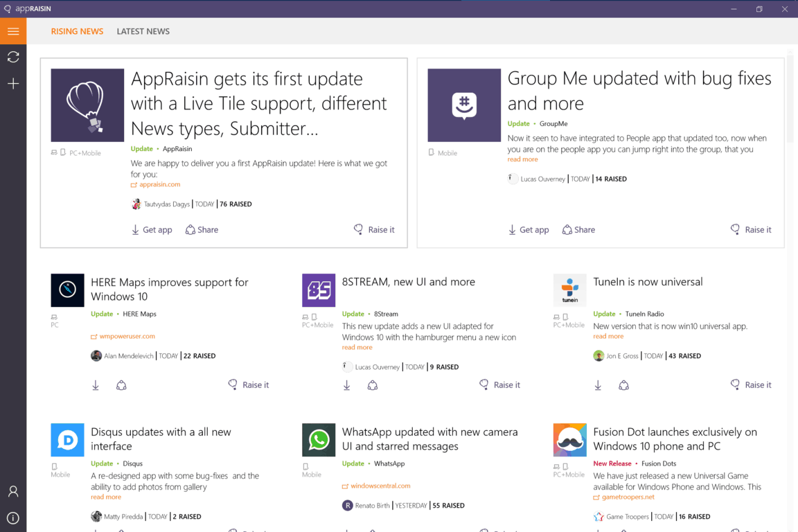This screenshot has width=798, height=532.
Task: Download 8Stream via arrow icon
Action: point(346,385)
